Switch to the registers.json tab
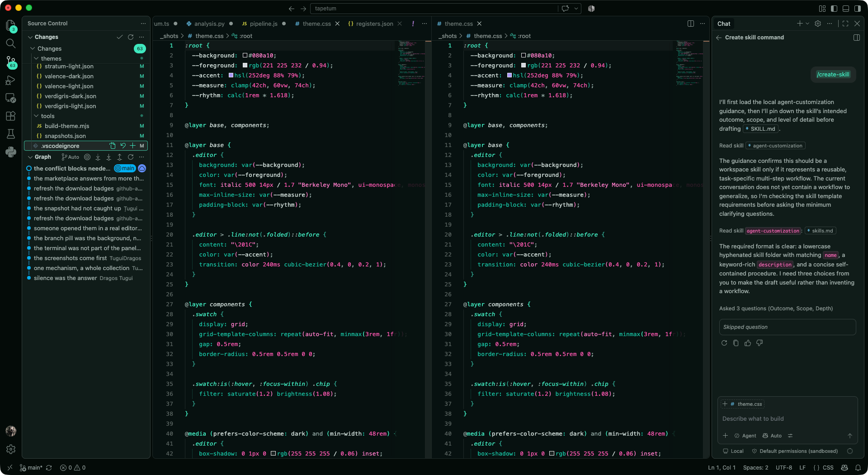The image size is (868, 475). click(374, 24)
